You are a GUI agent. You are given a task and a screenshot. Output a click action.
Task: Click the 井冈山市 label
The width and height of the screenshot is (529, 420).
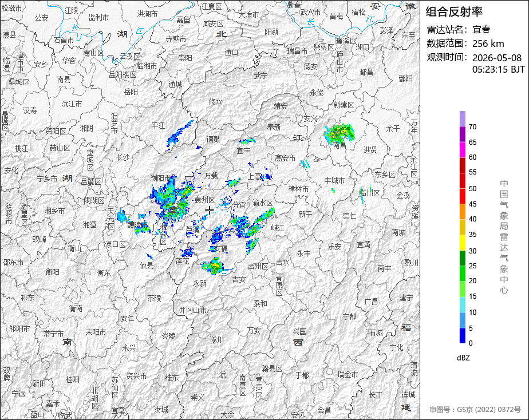pos(192,310)
